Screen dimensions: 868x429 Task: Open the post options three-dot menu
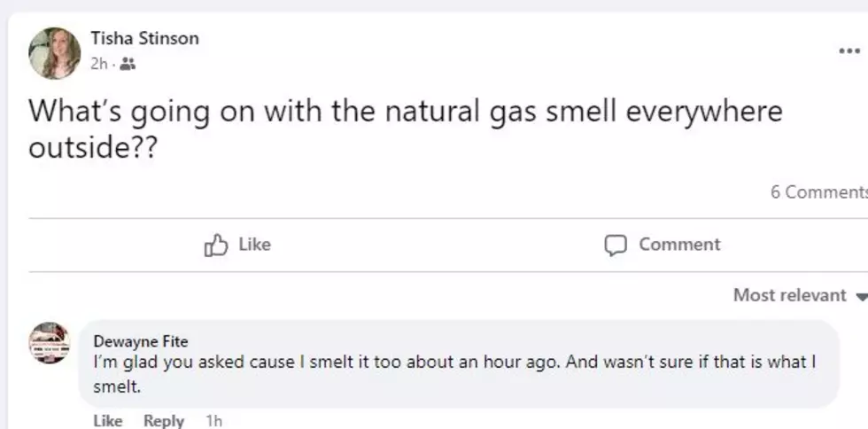(849, 51)
